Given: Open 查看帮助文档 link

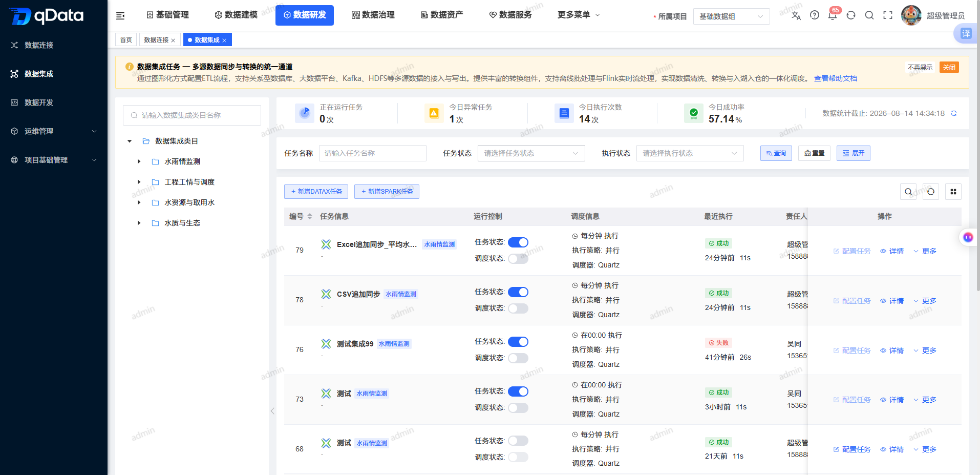Looking at the screenshot, I should (x=836, y=78).
